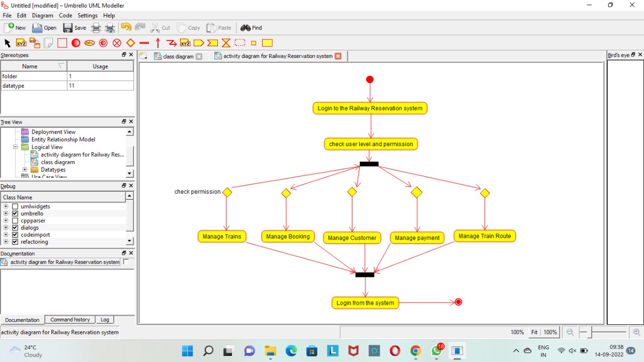This screenshot has height=362, width=644.
Task: Click the Find toolbar button
Action: click(251, 28)
